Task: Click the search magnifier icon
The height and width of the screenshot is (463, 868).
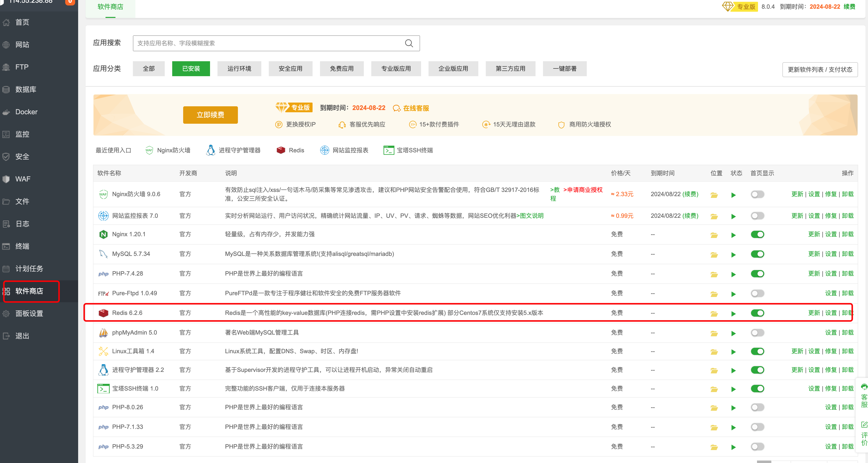Action: [x=409, y=43]
